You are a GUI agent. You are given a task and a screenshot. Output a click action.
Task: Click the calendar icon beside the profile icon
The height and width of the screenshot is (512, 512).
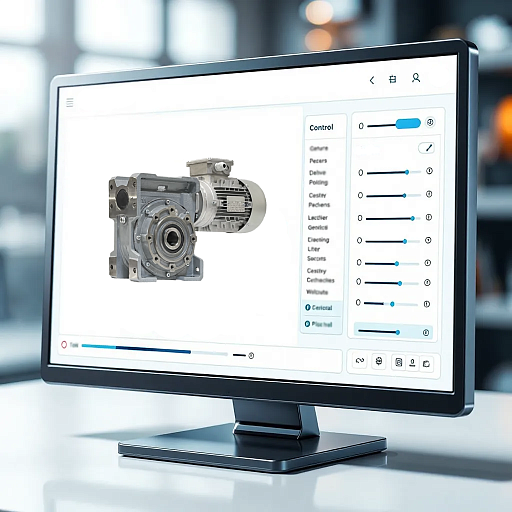393,79
